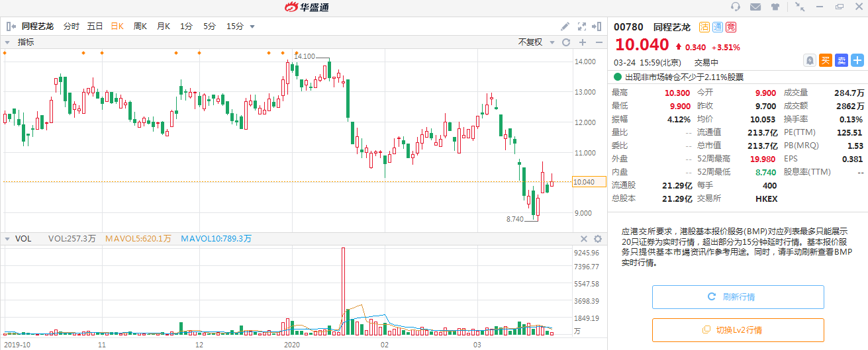Switch to 周K weekly chart tab
The image size is (868, 350).
[140, 26]
